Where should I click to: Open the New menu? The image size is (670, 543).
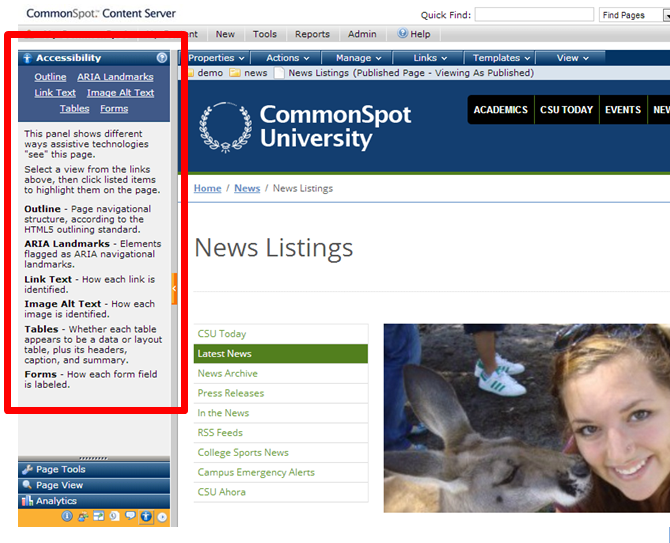(225, 34)
